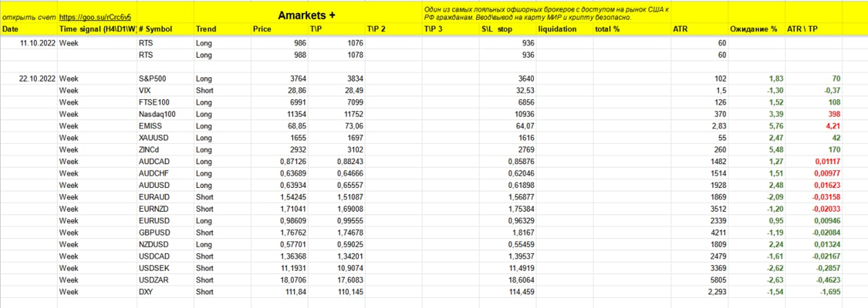Open the goo.su/rCrc6v5 hyperlink
This screenshot has width=868, height=308.
97,15
